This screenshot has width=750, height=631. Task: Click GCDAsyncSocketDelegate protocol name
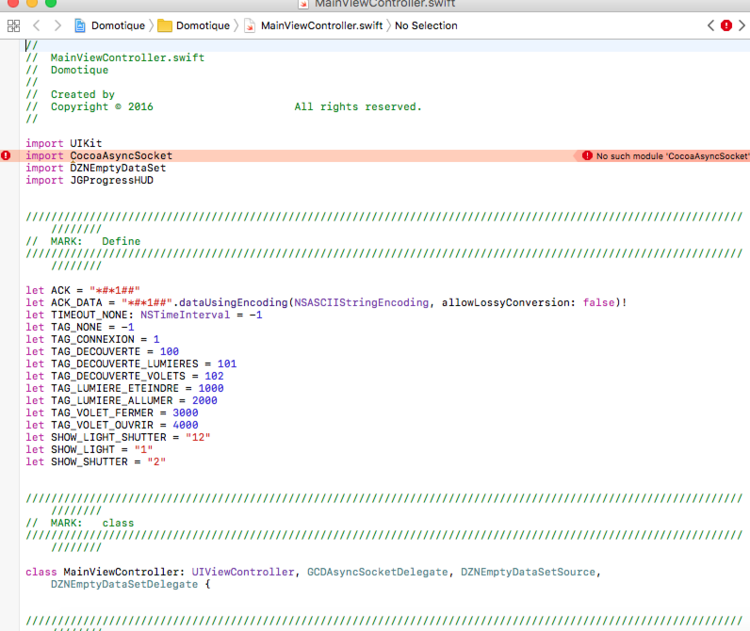377,572
